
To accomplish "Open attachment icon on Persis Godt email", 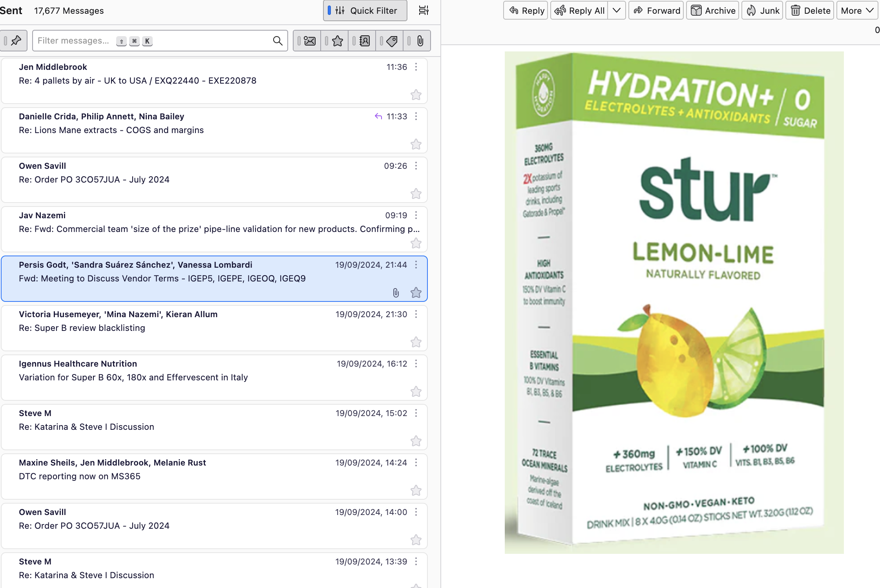I will pyautogui.click(x=396, y=293).
